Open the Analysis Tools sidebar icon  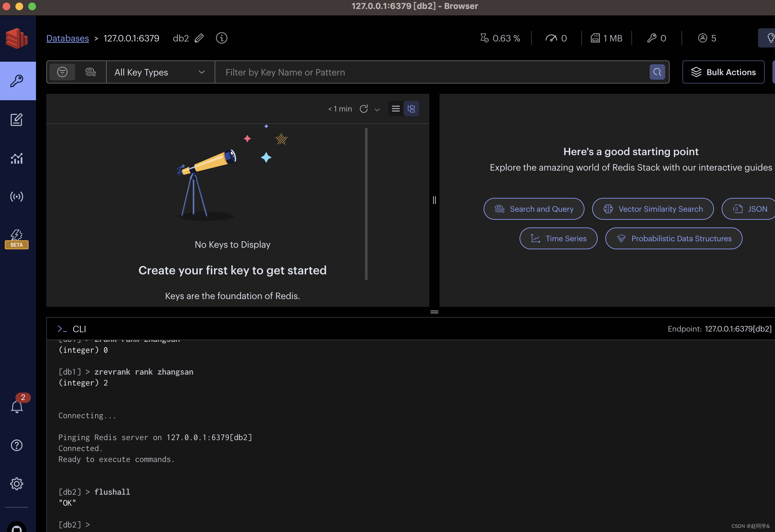coord(16,158)
